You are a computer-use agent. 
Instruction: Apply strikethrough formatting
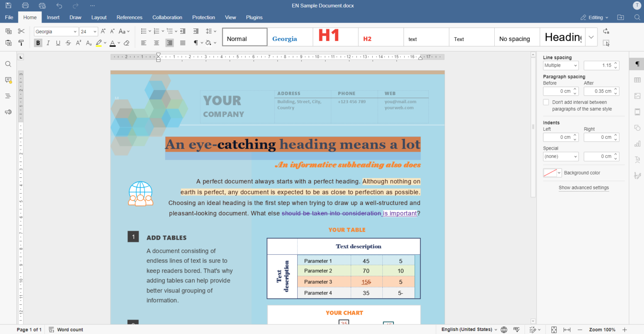point(68,42)
